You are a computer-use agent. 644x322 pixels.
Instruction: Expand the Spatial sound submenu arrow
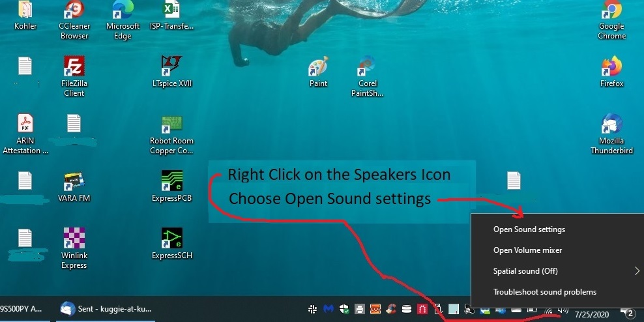pos(637,271)
